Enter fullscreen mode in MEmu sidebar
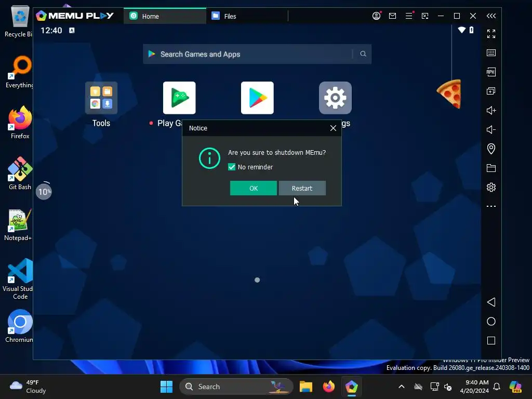532x399 pixels. [491, 34]
